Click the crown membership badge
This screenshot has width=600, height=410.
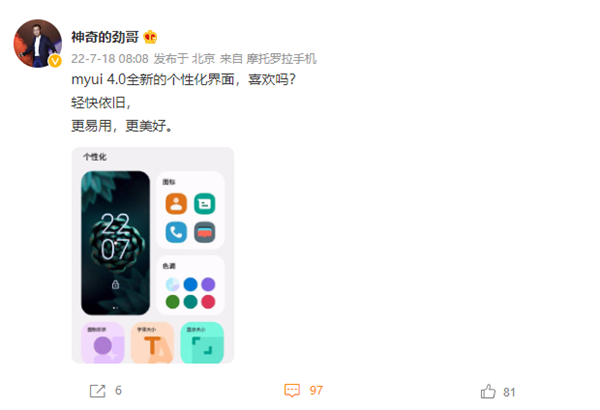tap(150, 37)
